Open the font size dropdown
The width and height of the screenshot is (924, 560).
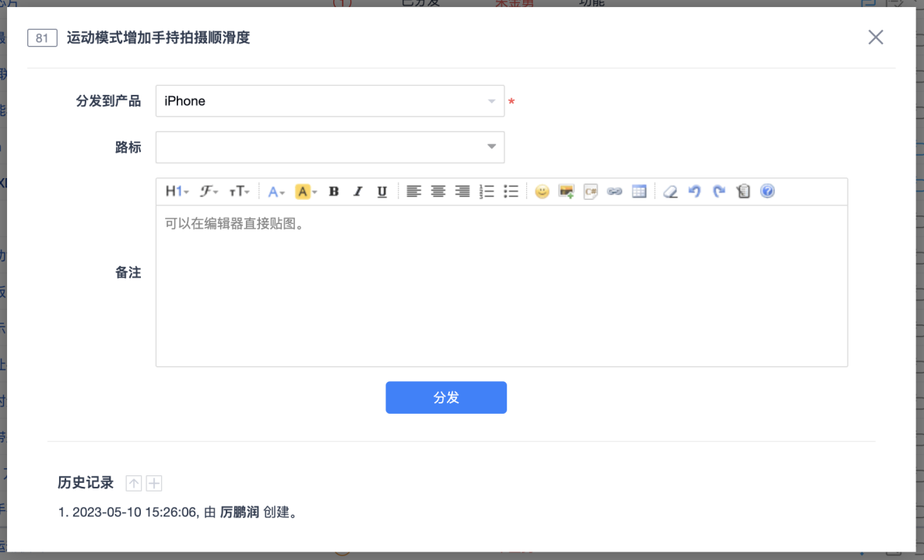coord(239,191)
